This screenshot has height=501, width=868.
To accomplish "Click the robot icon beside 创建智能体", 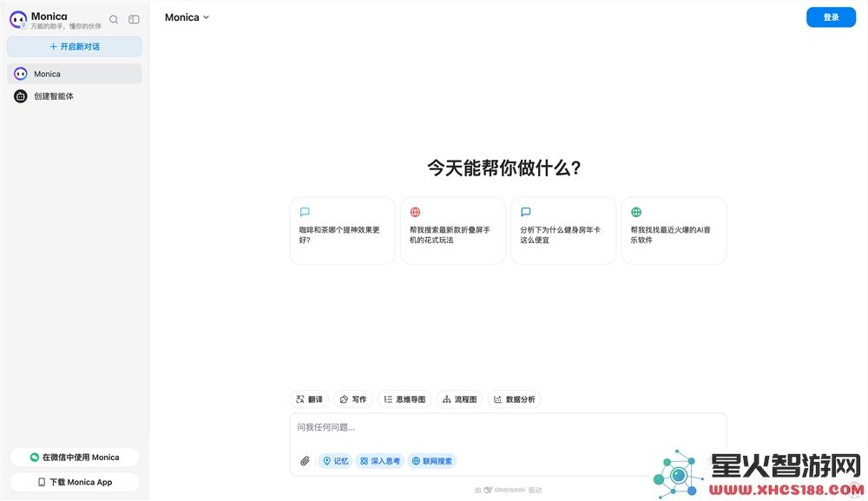I will (21, 96).
